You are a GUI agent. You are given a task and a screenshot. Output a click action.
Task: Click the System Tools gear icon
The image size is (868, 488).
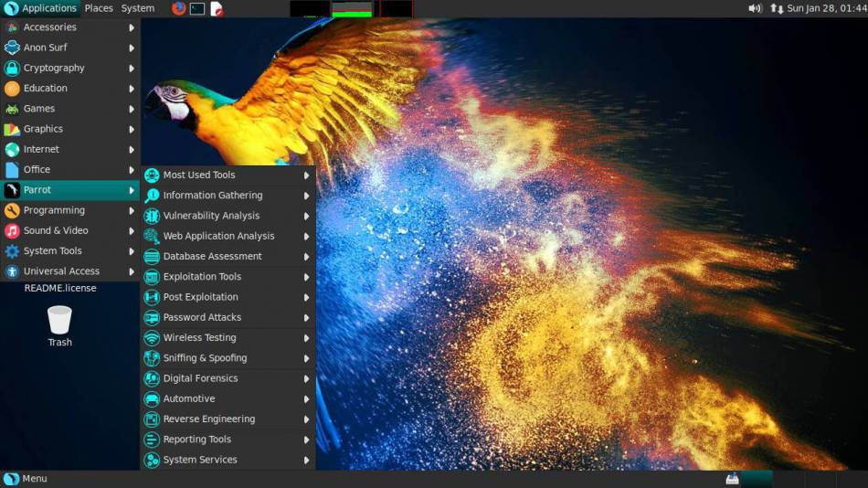point(12,251)
